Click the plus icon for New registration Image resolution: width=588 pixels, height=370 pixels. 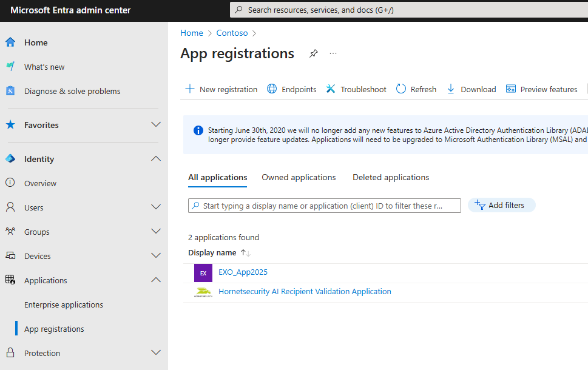(x=190, y=89)
